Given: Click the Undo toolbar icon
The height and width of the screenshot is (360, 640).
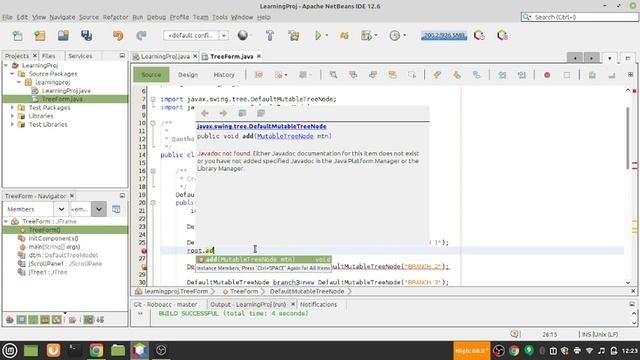Looking at the screenshot, I should coord(118,36).
